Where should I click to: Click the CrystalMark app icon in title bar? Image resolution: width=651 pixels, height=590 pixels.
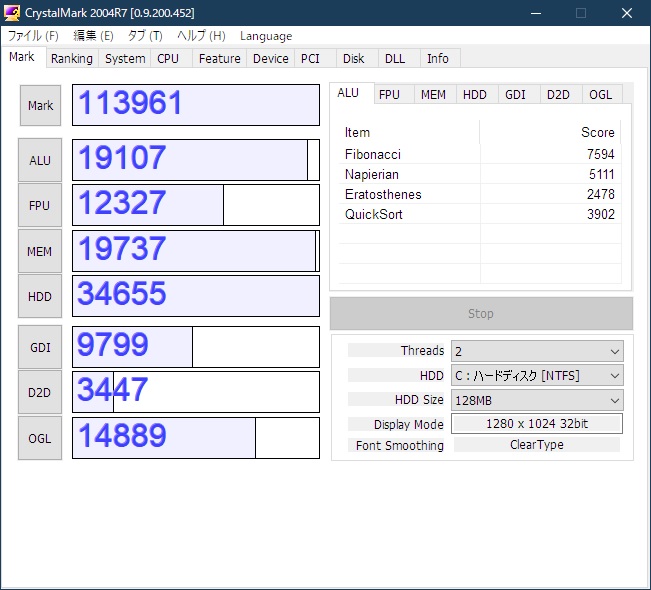click(x=12, y=13)
